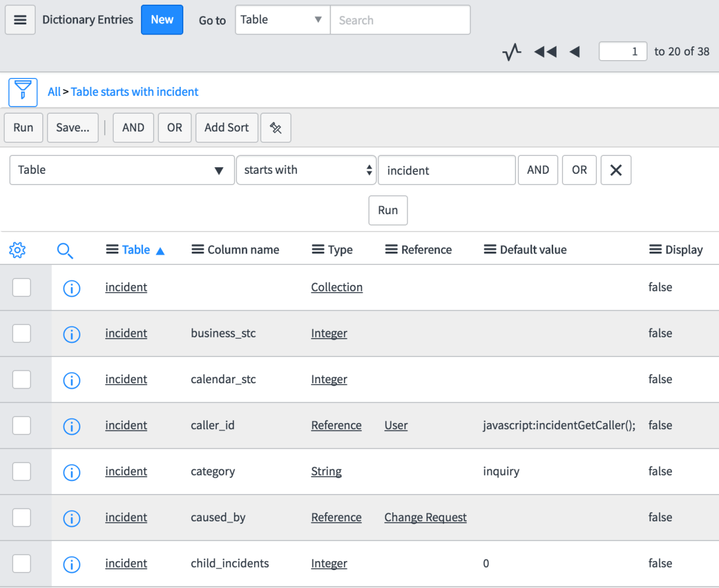Select the calendar_stc row checkbox
The height and width of the screenshot is (588, 719).
pyautogui.click(x=21, y=380)
